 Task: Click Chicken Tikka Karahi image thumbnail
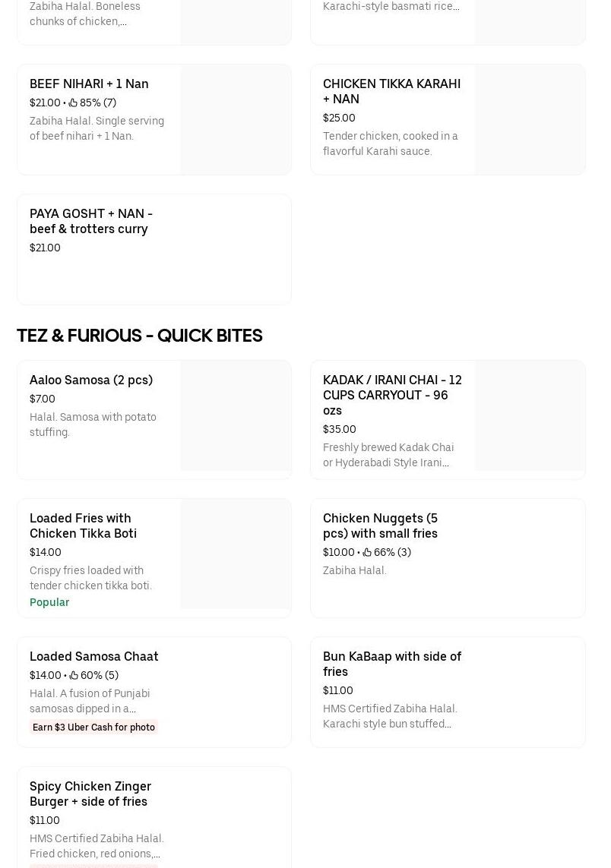(x=530, y=119)
